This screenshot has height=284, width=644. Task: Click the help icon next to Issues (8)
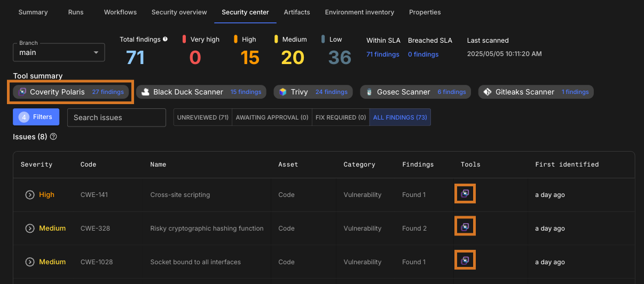[x=53, y=137]
